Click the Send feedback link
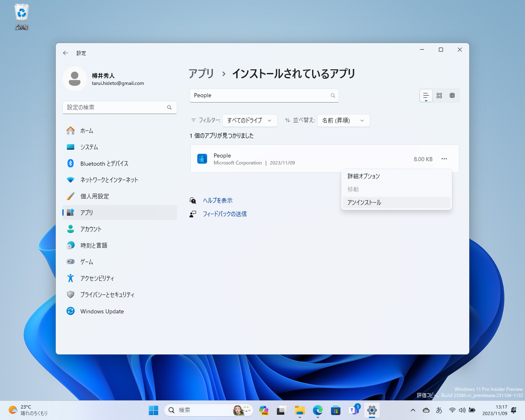 225,214
